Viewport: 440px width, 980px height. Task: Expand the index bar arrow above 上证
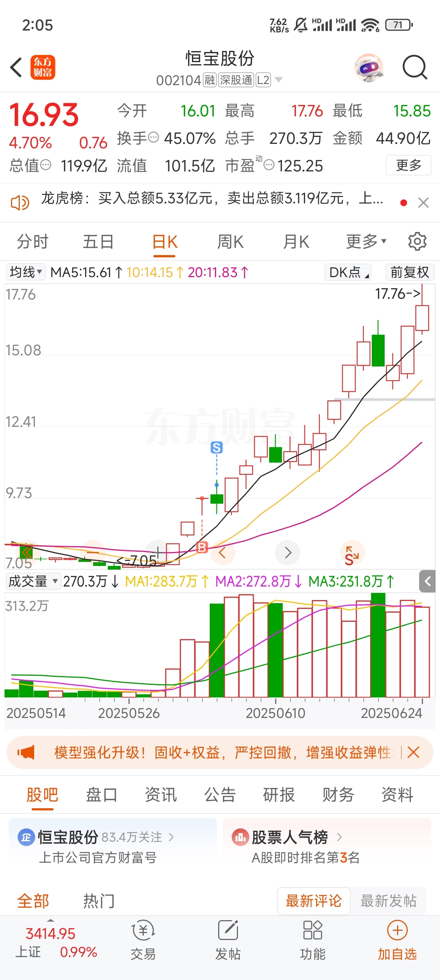coord(50,921)
